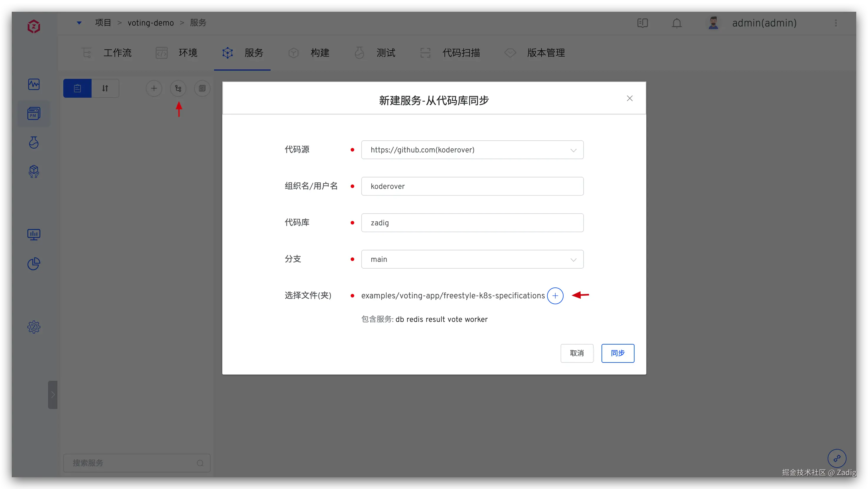Screen dimensions: 868x489
Task: Open the documentation book icon
Action: tap(642, 23)
